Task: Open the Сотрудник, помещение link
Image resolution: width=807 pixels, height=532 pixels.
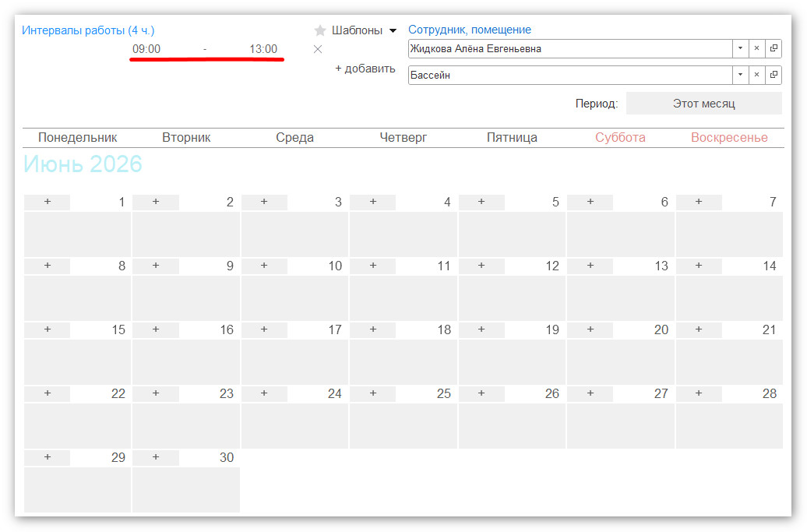Action: pos(470,30)
